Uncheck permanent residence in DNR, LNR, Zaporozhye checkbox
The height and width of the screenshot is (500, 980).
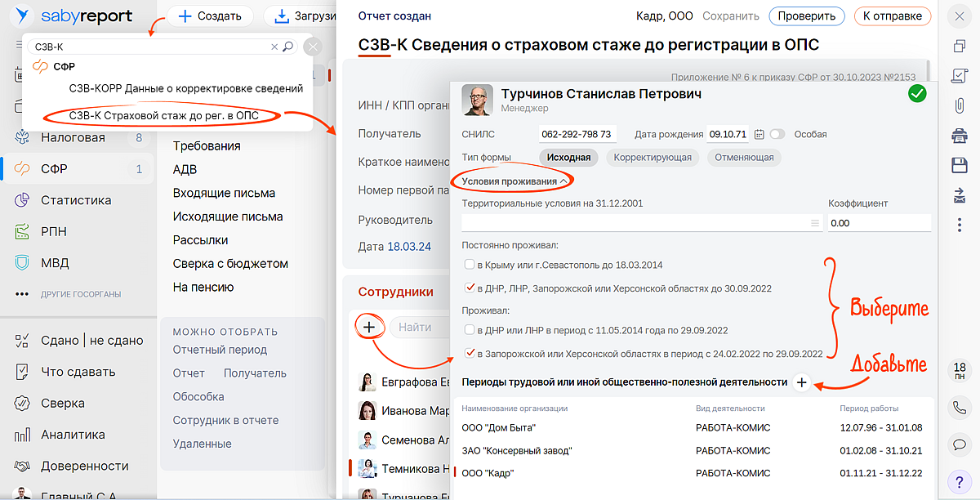coord(470,288)
